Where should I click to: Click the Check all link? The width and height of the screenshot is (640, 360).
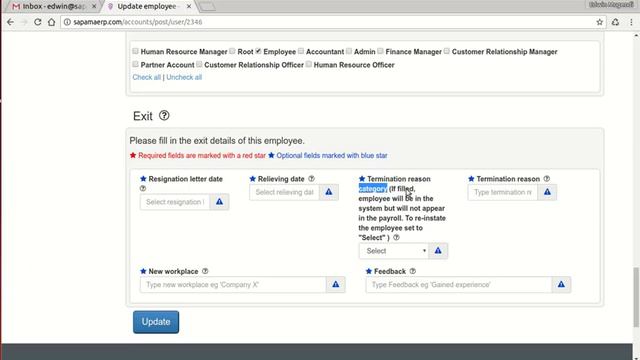[147, 77]
